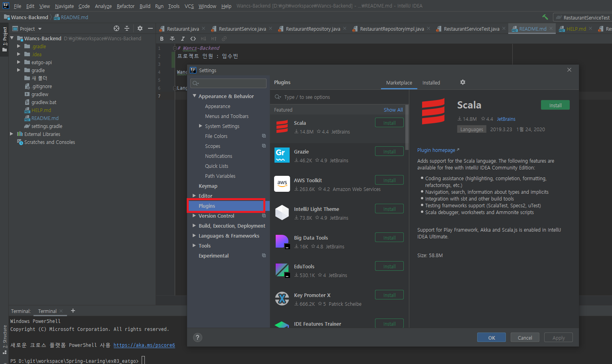The image size is (612, 364).
Task: Click the AWS Toolkit plugin icon
Action: click(x=282, y=184)
